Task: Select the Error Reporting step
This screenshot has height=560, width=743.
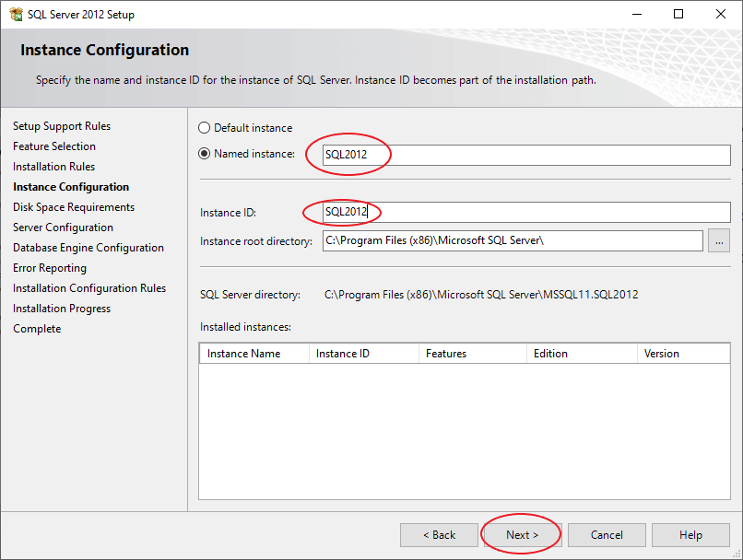Action: point(49,268)
